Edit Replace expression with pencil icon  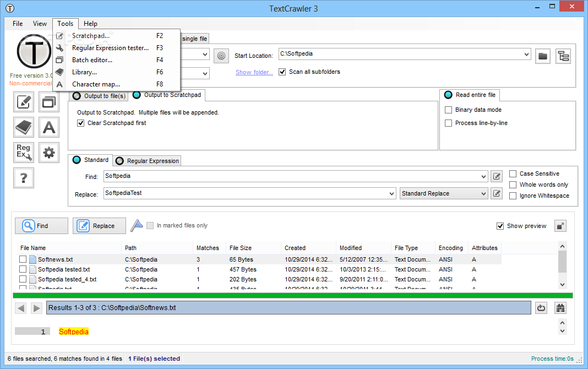pyautogui.click(x=497, y=193)
